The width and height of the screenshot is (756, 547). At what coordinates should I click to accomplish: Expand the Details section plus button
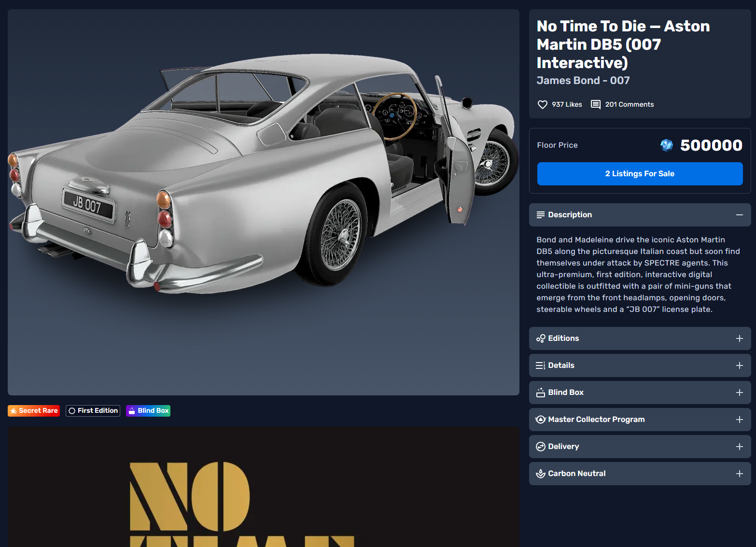pos(739,365)
